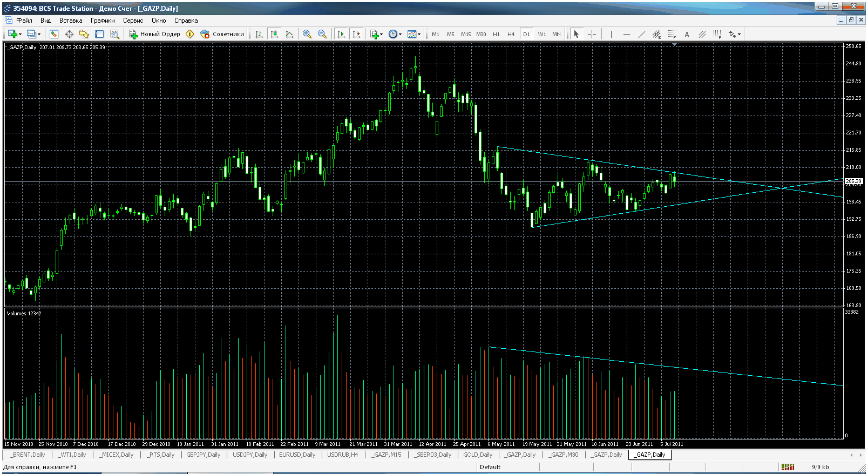Click the Volumes 12342 indicator label
Viewport: 868px width, 474px height.
tap(24, 313)
